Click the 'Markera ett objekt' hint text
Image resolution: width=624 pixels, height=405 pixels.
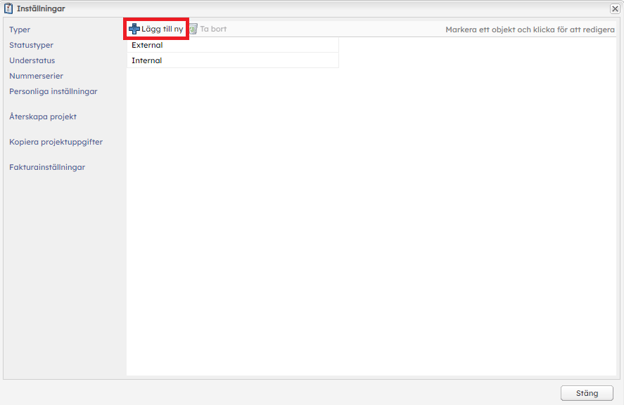(529, 30)
